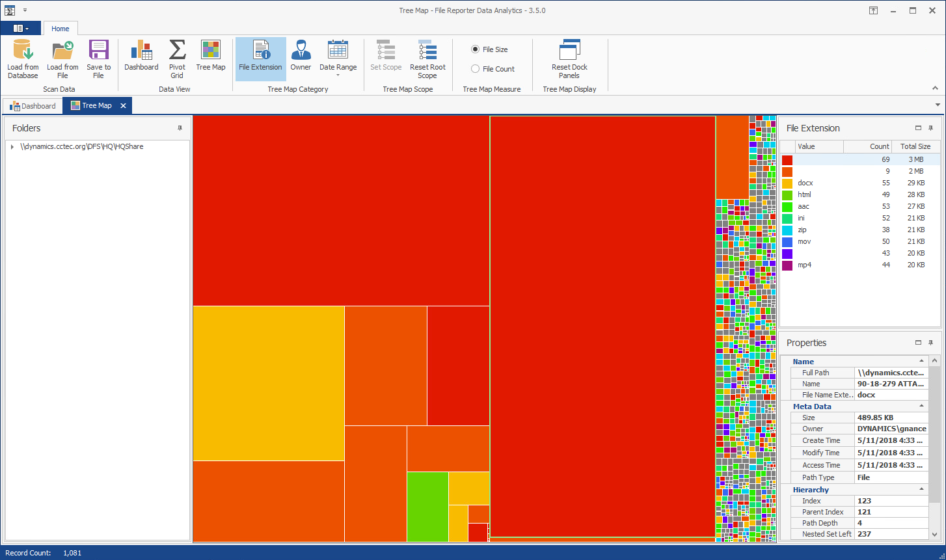Click Save to File icon
This screenshot has width=946, height=560.
98,51
